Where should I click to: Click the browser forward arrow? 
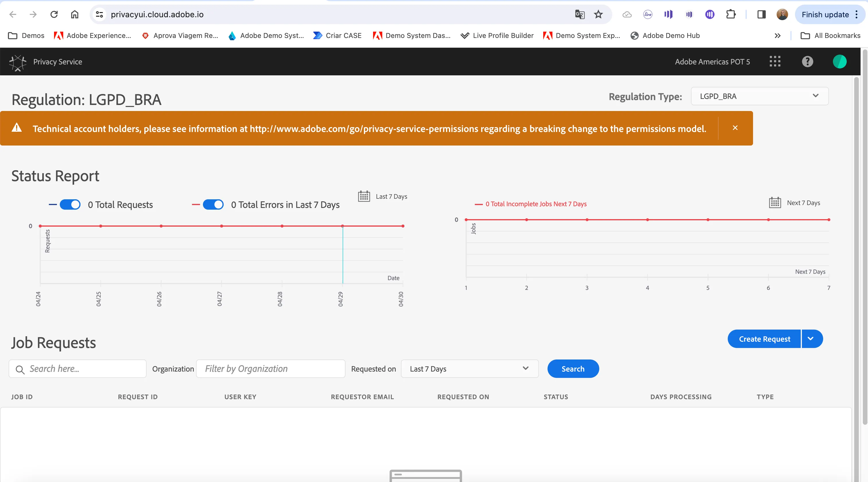click(33, 14)
